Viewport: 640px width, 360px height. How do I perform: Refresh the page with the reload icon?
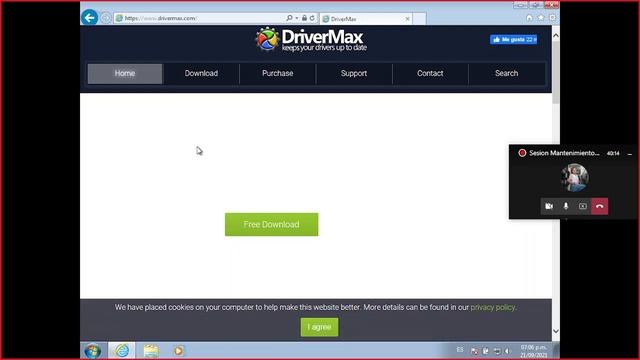tap(312, 18)
